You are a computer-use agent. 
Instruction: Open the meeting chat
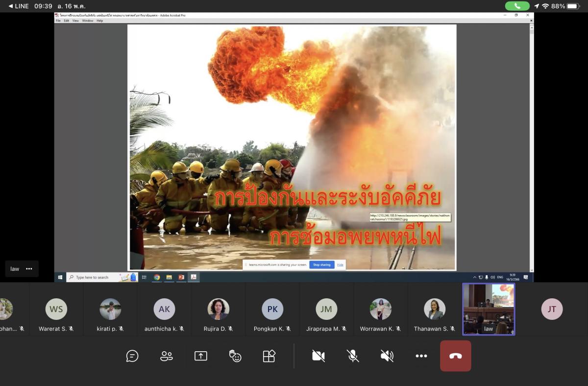tap(132, 356)
